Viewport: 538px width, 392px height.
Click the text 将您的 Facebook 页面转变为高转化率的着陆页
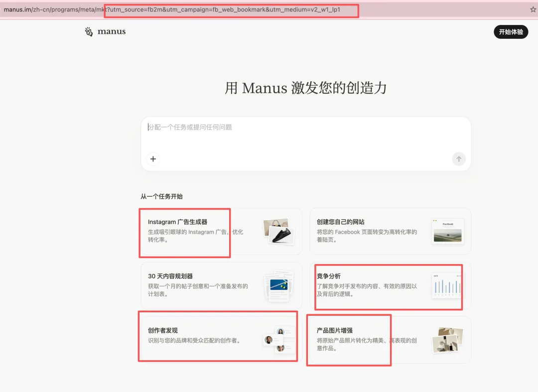coord(367,236)
